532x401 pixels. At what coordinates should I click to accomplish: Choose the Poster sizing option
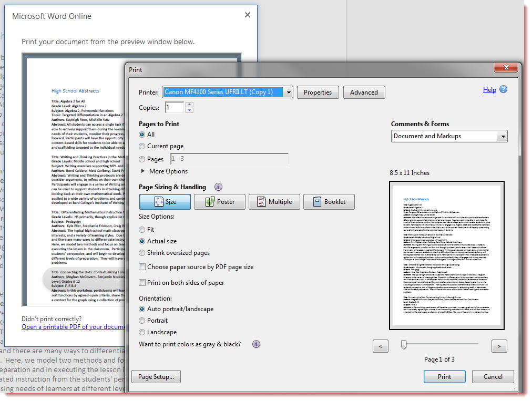point(220,202)
